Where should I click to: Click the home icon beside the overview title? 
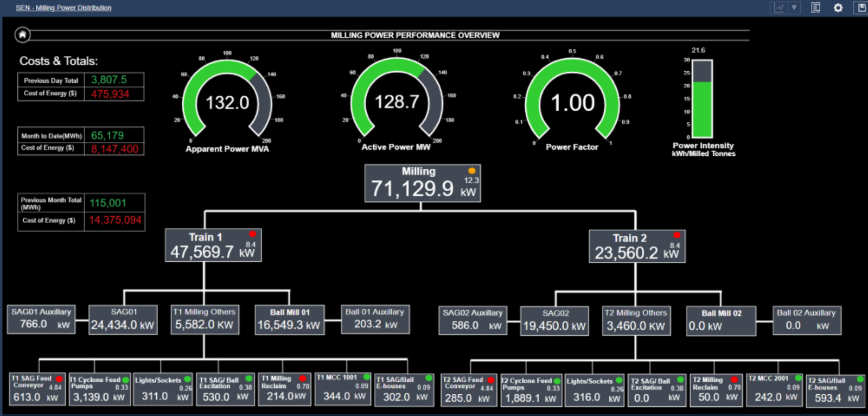[x=22, y=35]
